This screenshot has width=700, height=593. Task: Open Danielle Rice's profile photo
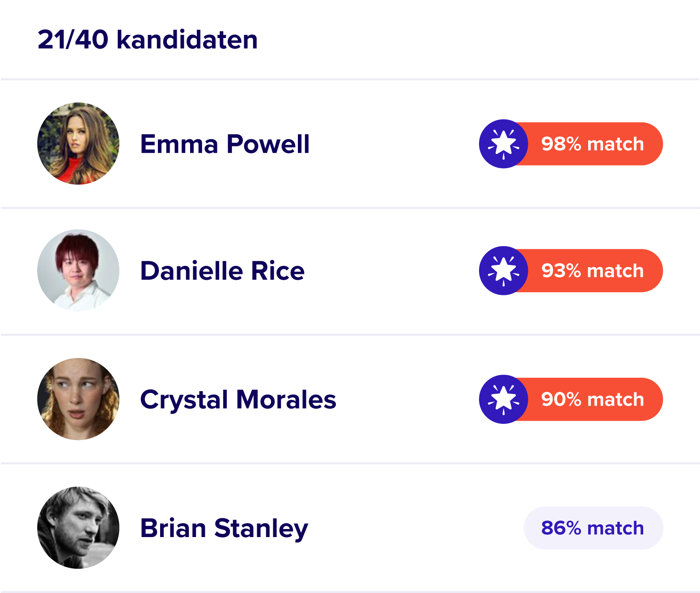tap(78, 270)
